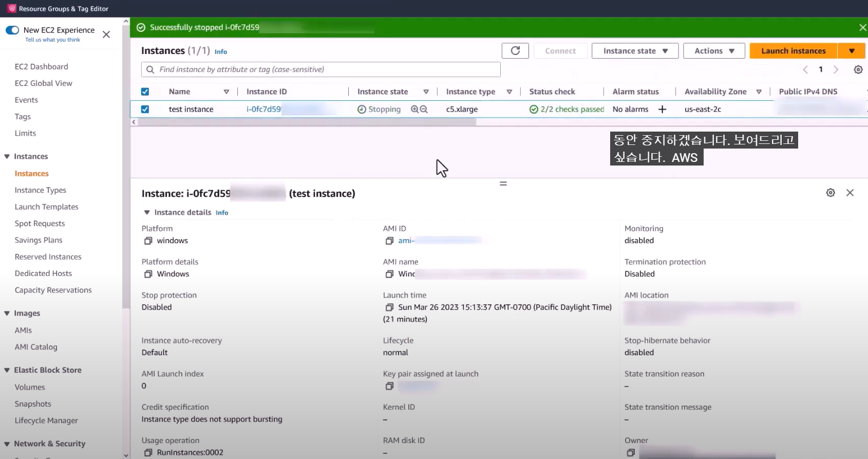Open Info link next to Instances heading
868x459 pixels.
pos(221,51)
